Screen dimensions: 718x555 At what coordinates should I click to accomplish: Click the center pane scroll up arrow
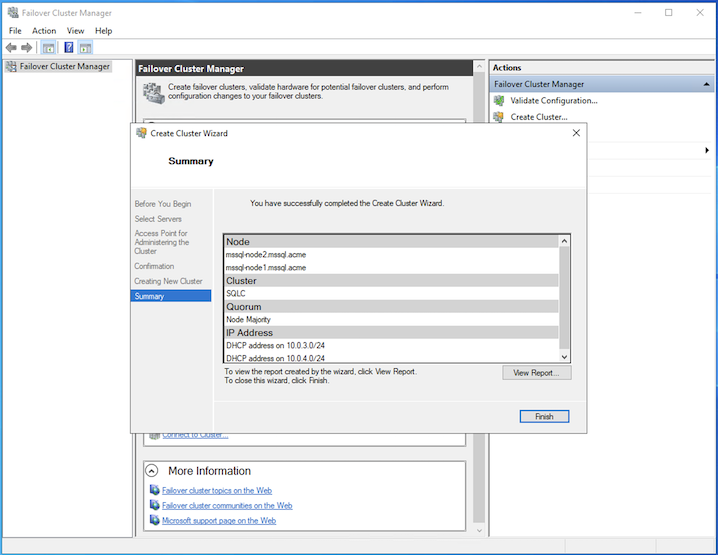(x=479, y=67)
